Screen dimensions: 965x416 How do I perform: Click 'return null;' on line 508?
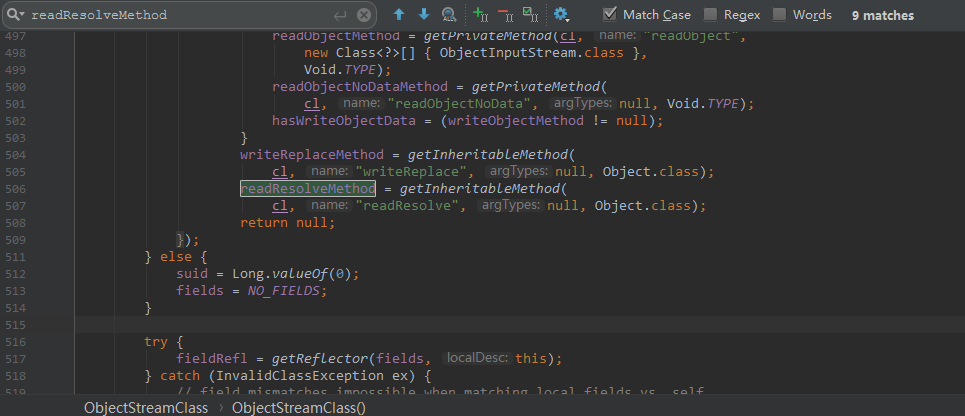point(287,223)
